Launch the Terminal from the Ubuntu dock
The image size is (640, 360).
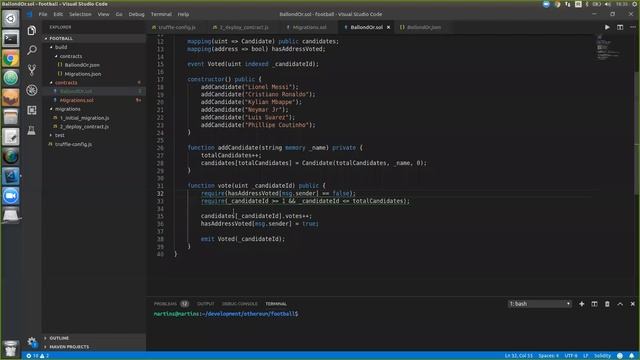[11, 39]
